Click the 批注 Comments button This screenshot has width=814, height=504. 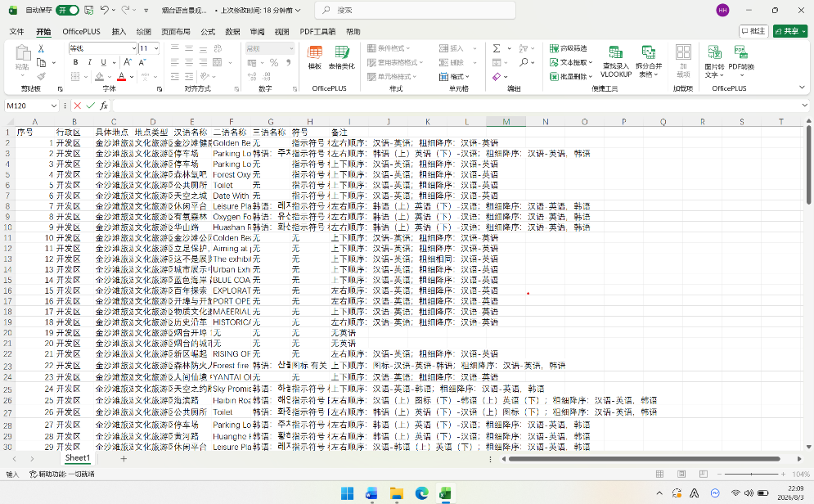click(x=753, y=31)
